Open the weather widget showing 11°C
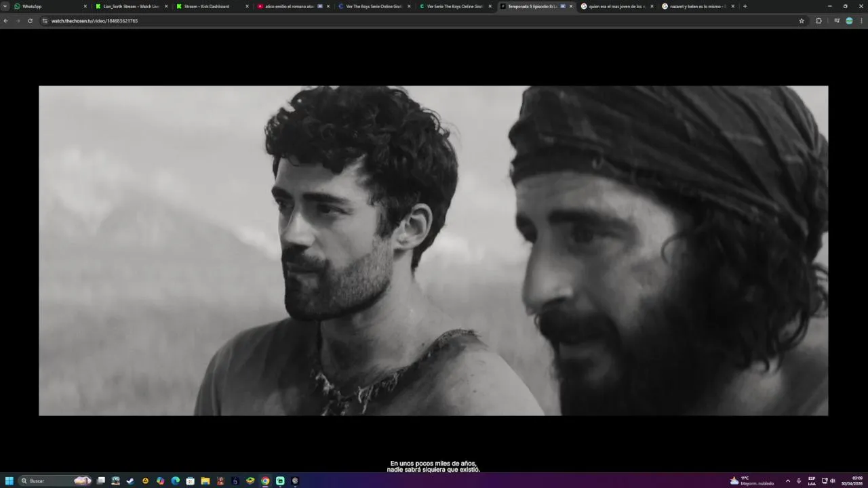This screenshot has height=488, width=868. pyautogui.click(x=751, y=481)
